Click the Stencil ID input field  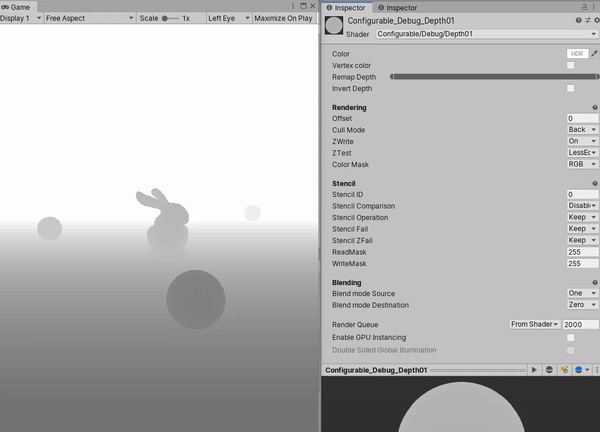[582, 194]
